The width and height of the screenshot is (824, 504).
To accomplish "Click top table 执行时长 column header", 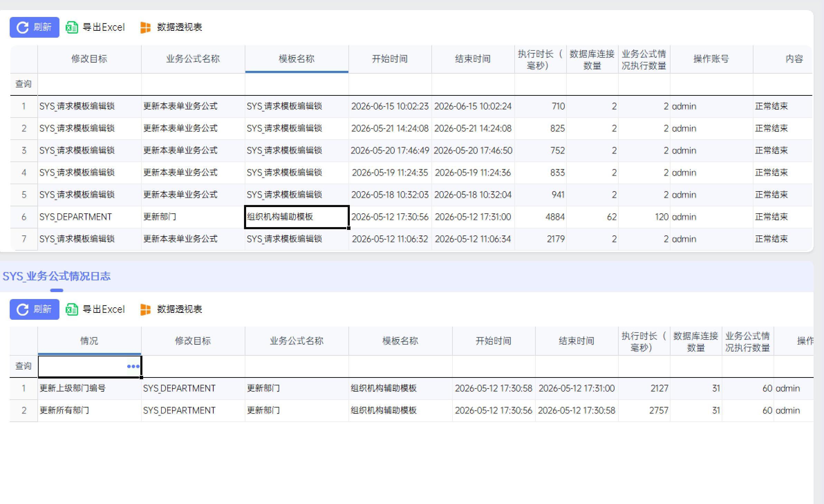I will [x=541, y=59].
